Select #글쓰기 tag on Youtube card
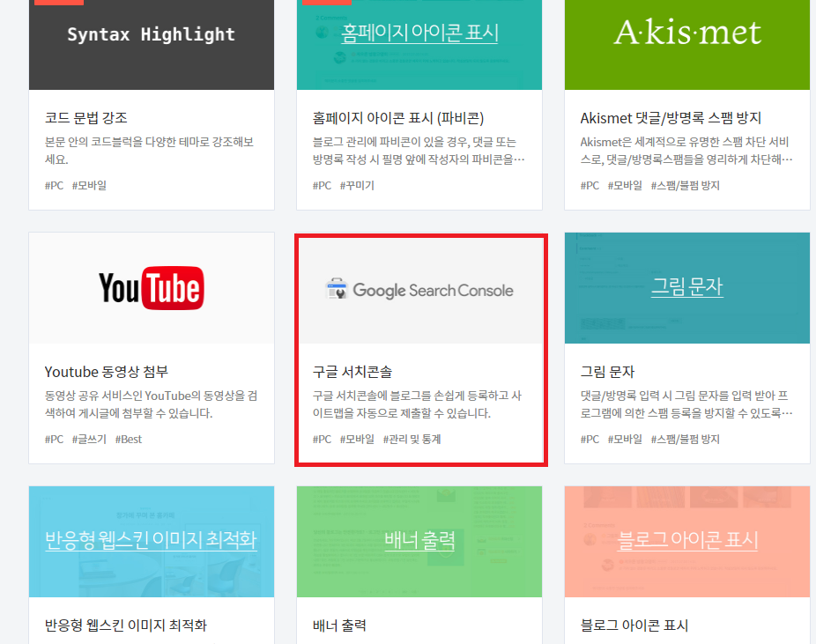 pos(89,439)
